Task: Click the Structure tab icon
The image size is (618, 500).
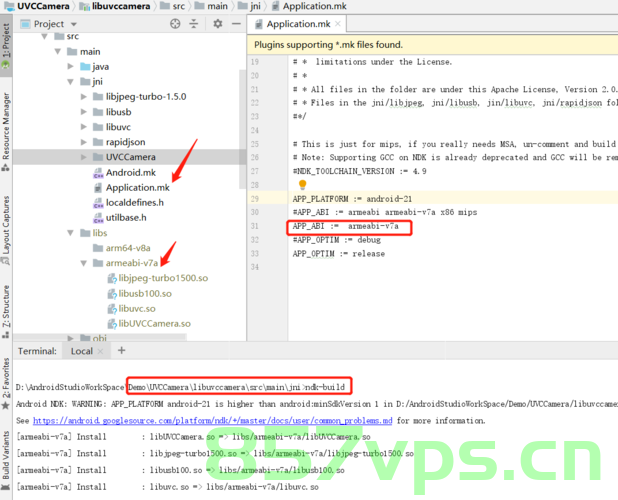Action: coord(6,335)
